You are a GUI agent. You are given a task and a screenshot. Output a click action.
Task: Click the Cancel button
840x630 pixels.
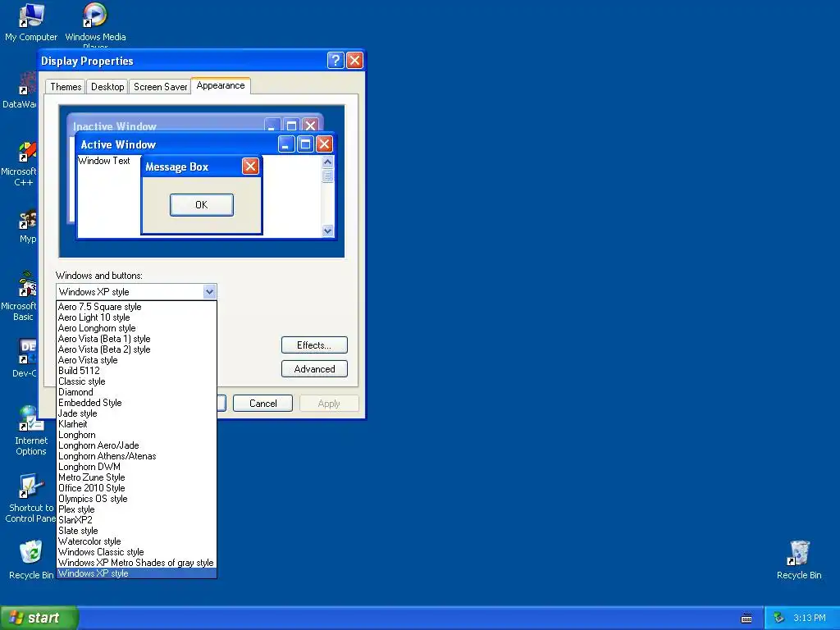pos(263,404)
